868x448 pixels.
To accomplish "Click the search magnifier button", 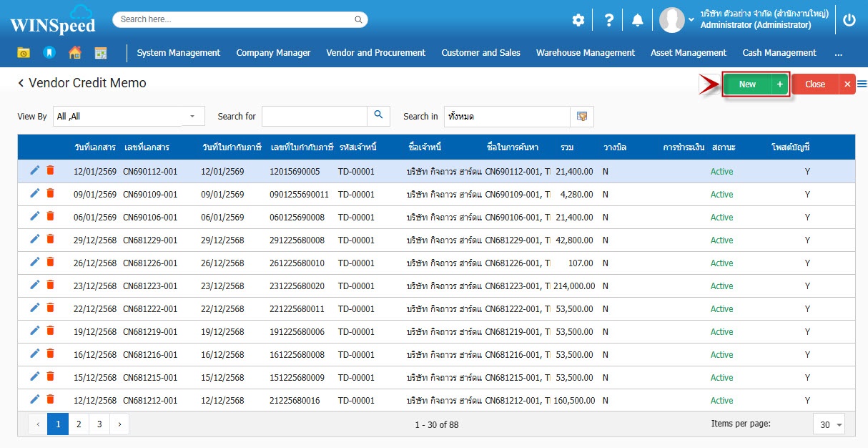I will [x=378, y=115].
